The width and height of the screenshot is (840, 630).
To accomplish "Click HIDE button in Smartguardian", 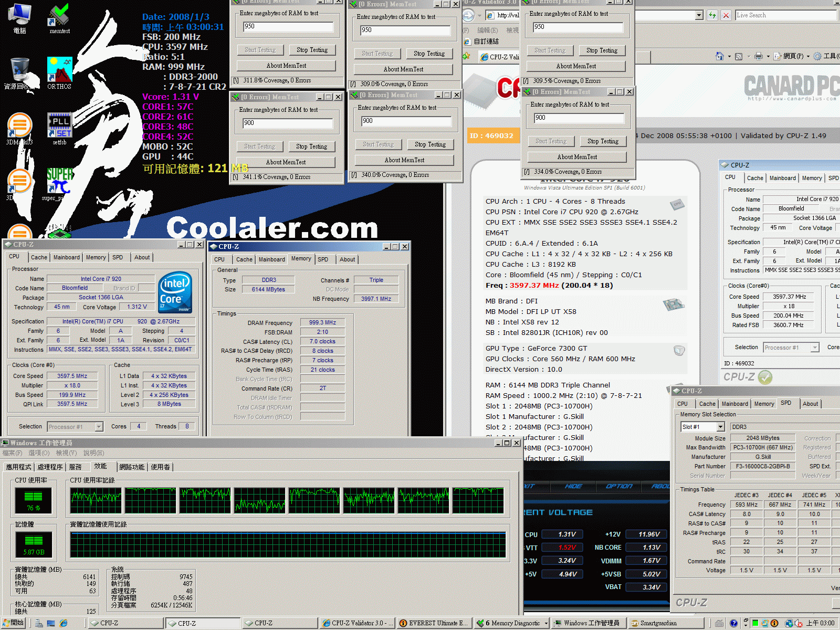I will click(x=573, y=486).
